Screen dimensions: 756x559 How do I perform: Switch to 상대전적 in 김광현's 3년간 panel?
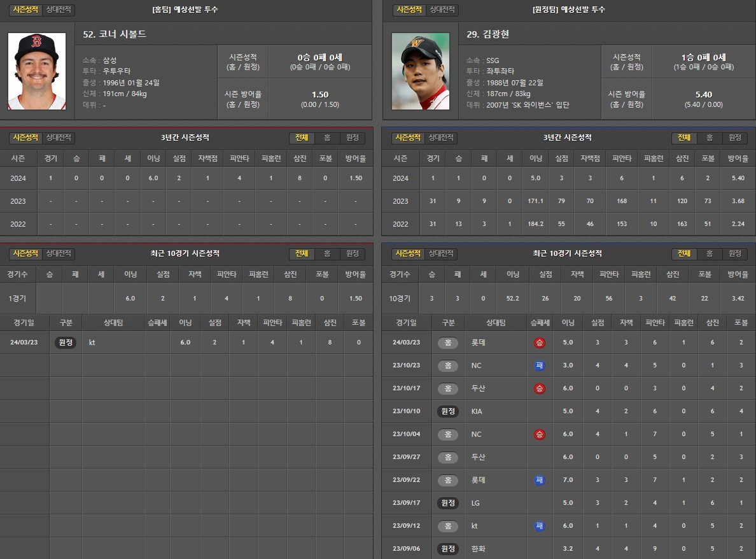click(441, 138)
